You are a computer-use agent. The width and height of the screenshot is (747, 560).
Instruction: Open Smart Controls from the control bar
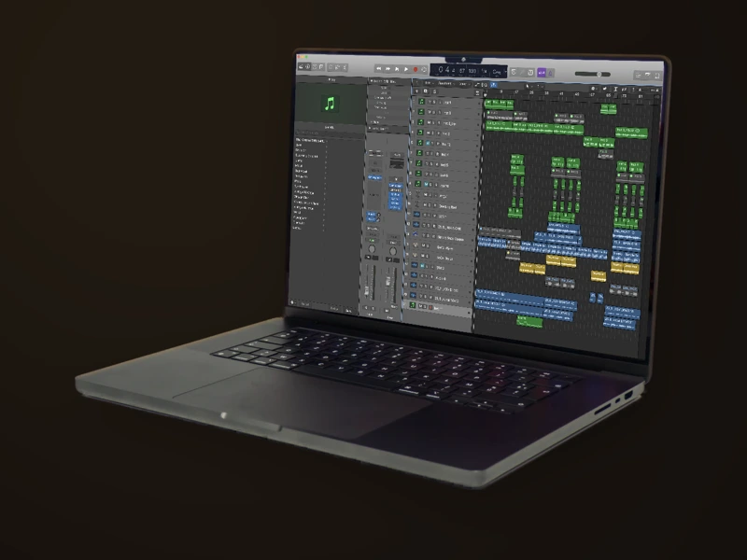[331, 67]
